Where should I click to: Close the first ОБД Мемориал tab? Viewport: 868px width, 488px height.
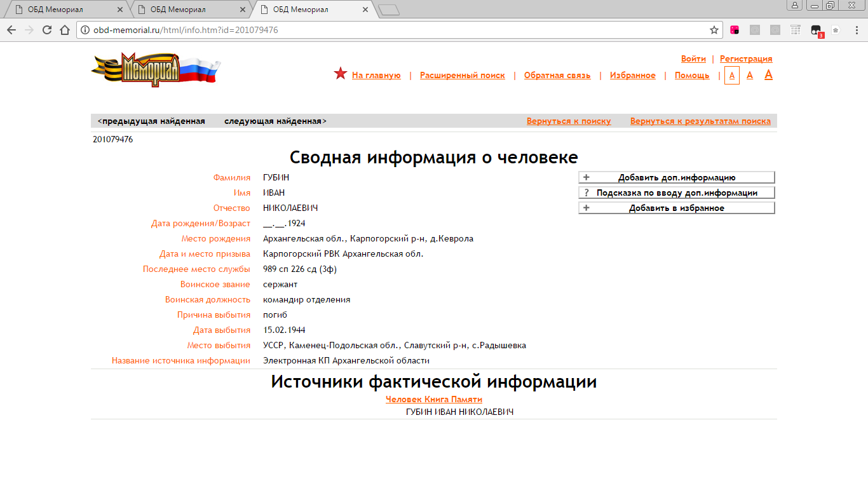click(x=120, y=10)
